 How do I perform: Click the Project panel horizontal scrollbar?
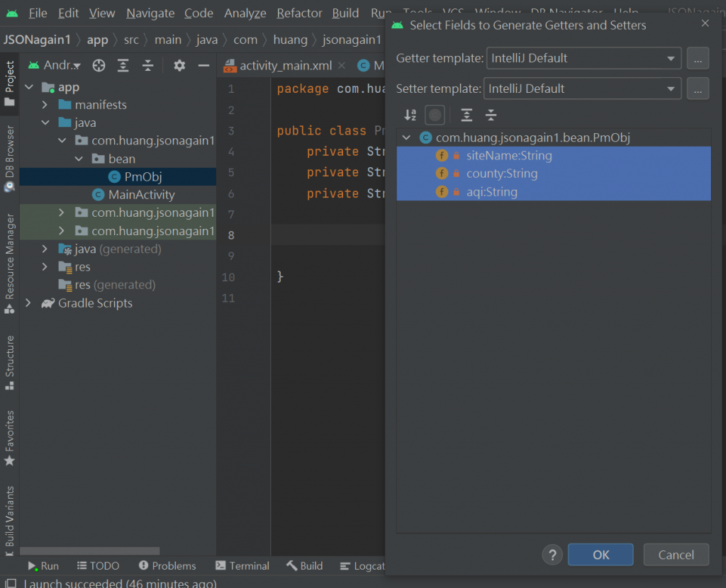point(90,551)
